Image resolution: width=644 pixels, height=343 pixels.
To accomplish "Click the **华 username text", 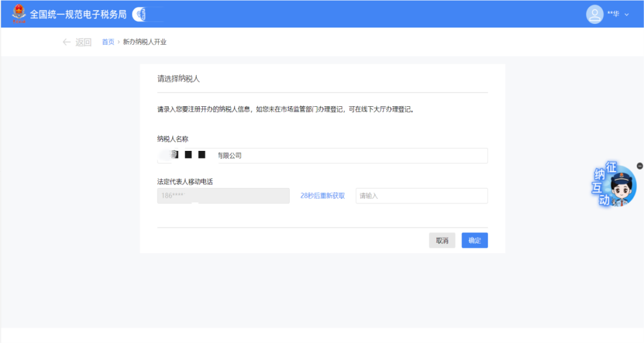I will coord(613,14).
